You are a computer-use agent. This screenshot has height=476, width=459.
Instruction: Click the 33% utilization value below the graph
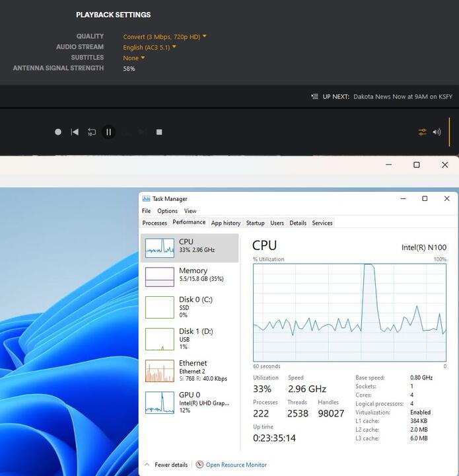tap(262, 389)
